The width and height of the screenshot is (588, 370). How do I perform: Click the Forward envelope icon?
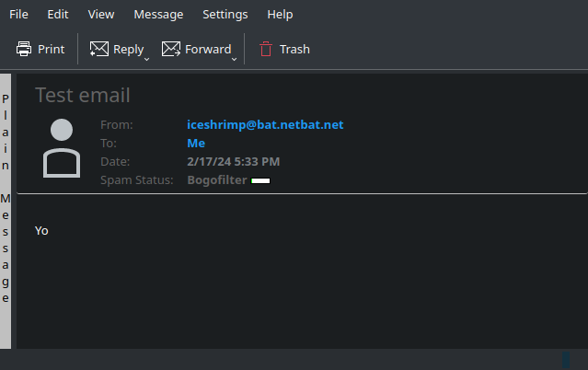[x=171, y=49]
